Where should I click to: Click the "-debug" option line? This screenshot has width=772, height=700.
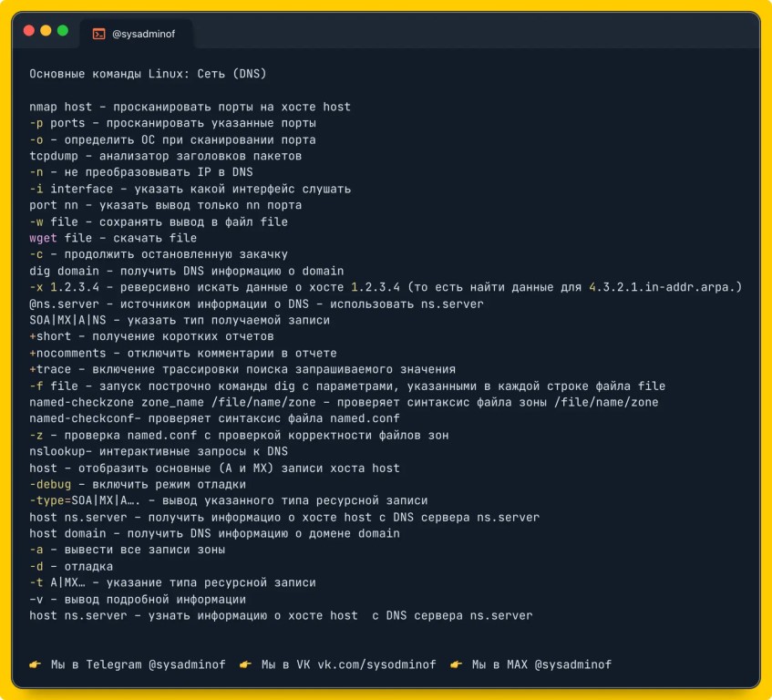pos(138,484)
